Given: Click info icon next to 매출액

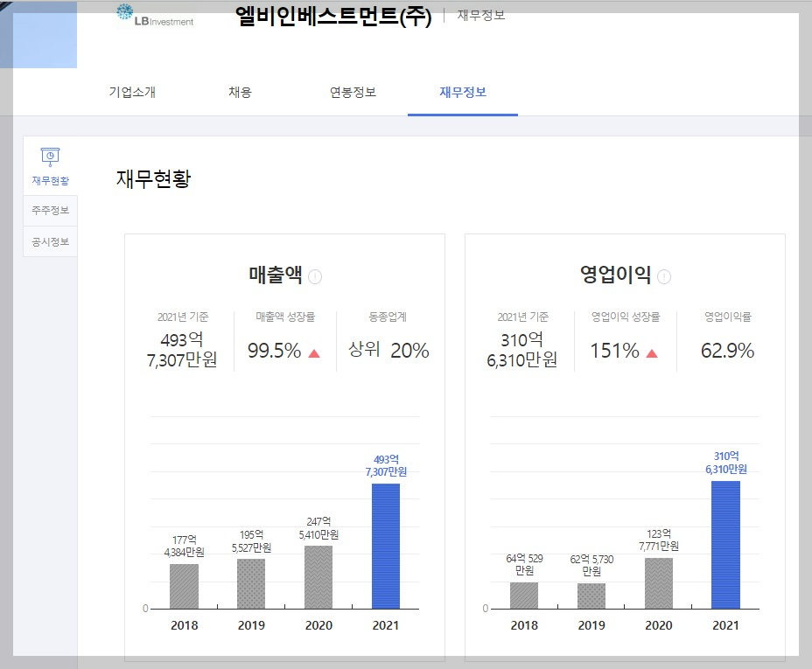Looking at the screenshot, I should (315, 277).
